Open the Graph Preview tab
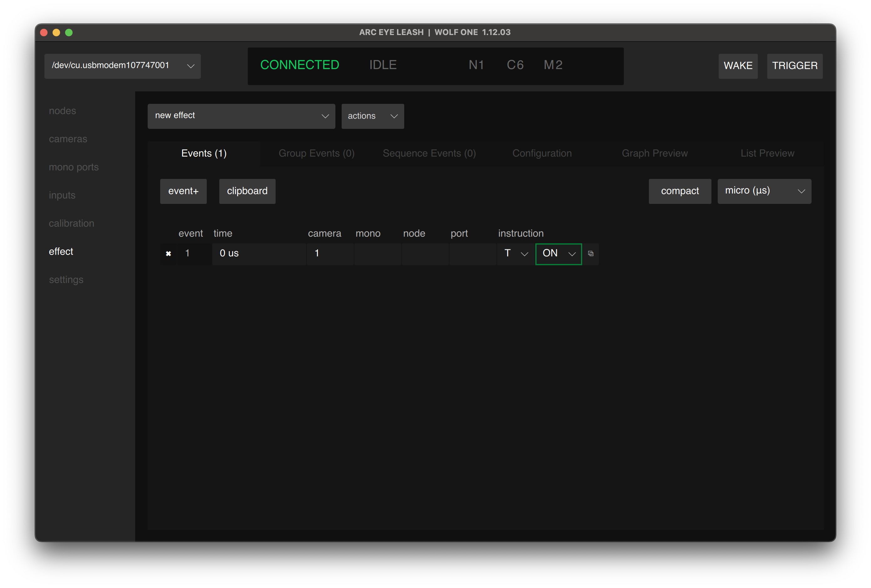The height and width of the screenshot is (588, 871). [x=655, y=153]
